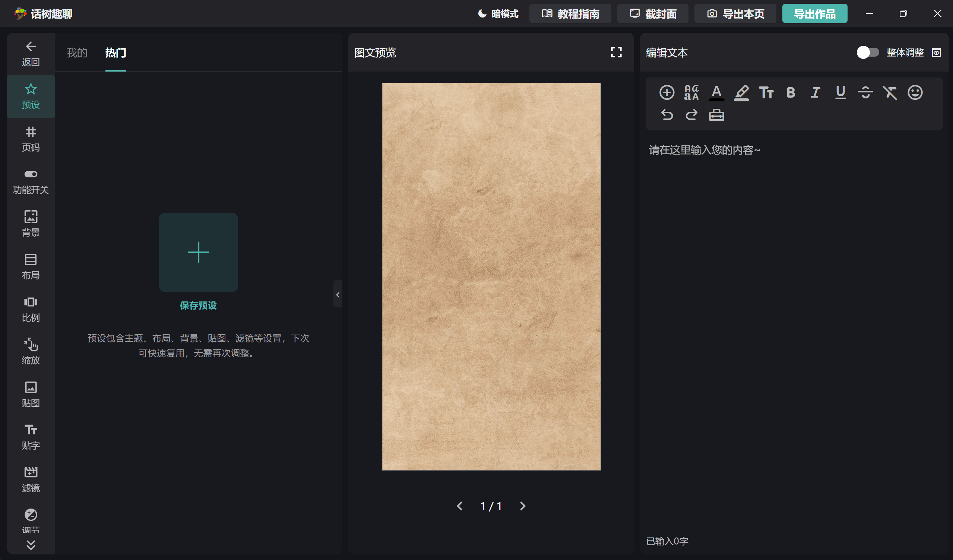This screenshot has height=560, width=953.
Task: Open the emoji picker
Action: [915, 92]
